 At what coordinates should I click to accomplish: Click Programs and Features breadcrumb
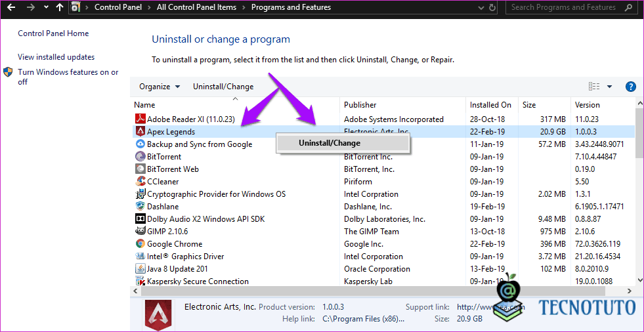(291, 7)
